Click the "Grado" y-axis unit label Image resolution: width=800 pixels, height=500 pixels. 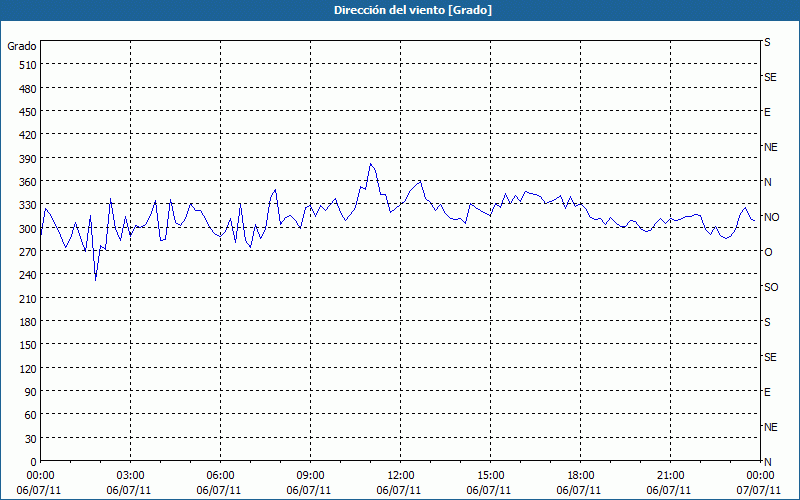tap(22, 46)
